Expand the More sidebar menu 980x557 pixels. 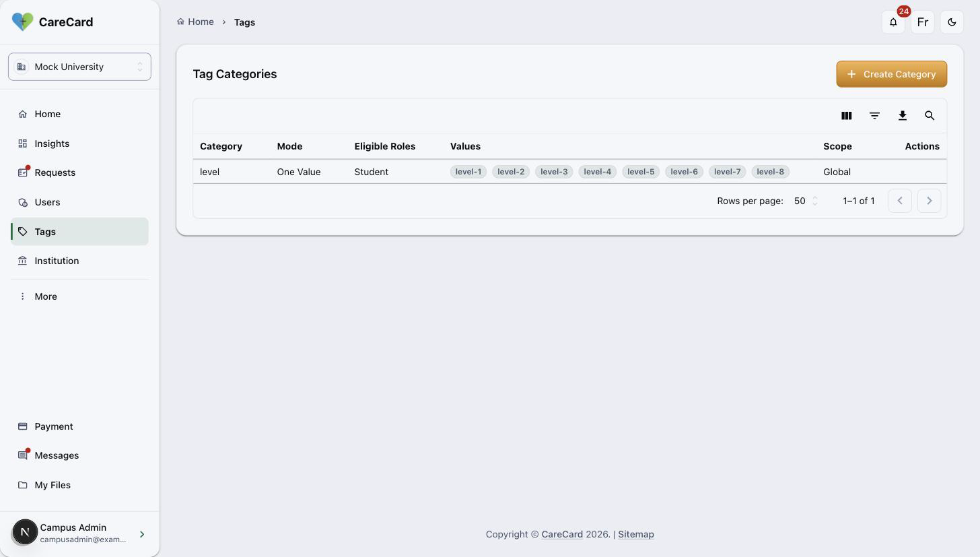tap(79, 296)
